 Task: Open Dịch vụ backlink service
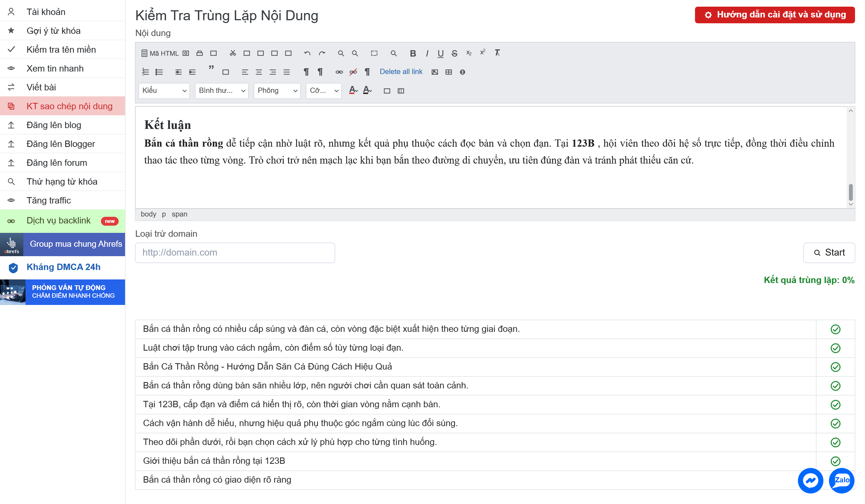pos(62,221)
